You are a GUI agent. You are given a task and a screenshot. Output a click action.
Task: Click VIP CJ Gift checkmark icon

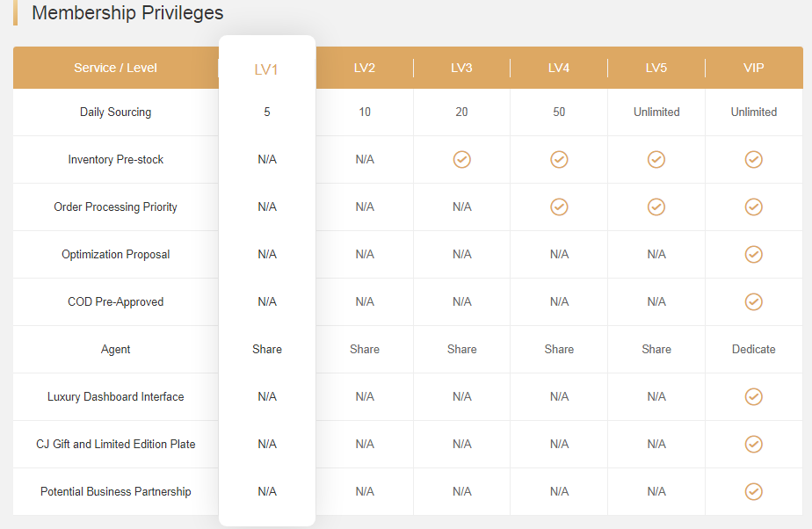pyautogui.click(x=753, y=444)
